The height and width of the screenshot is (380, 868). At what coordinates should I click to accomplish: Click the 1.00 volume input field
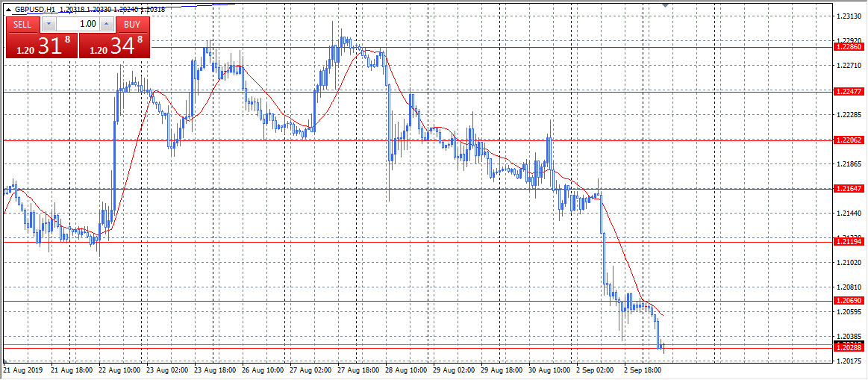[78, 25]
